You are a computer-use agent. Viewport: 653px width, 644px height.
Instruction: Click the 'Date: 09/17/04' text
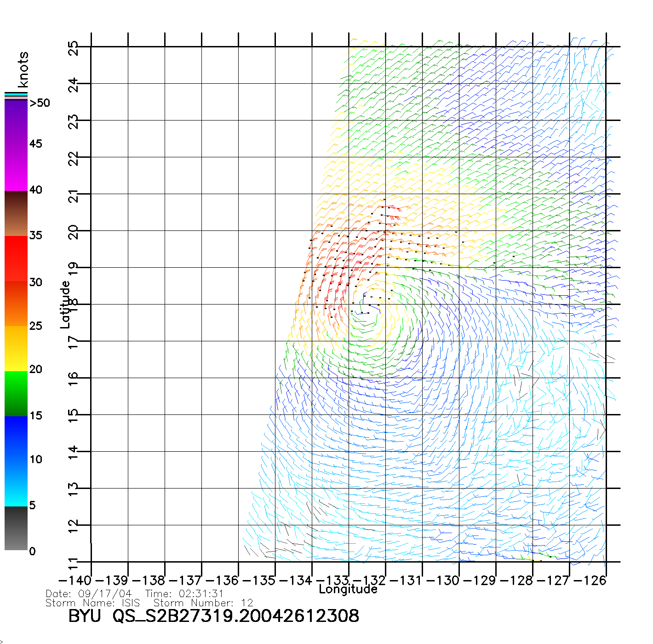(89, 594)
